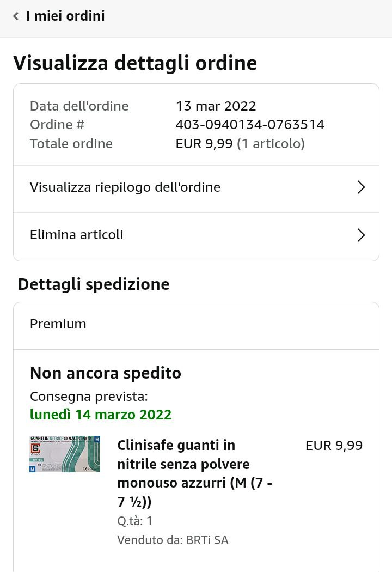
Task: Click the item price EUR 9,99
Action: (334, 446)
